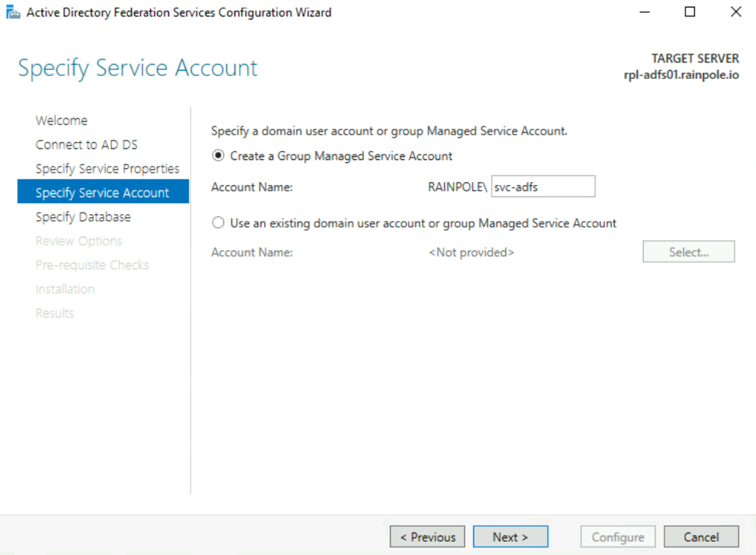Switch to Specify Service Properties step
The image size is (756, 555).
pyautogui.click(x=107, y=169)
